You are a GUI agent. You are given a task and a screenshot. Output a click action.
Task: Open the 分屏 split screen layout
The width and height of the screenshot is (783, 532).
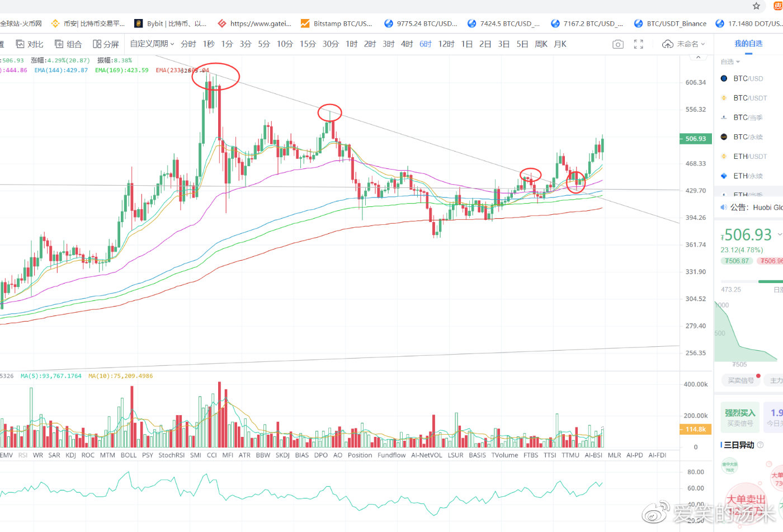point(106,44)
